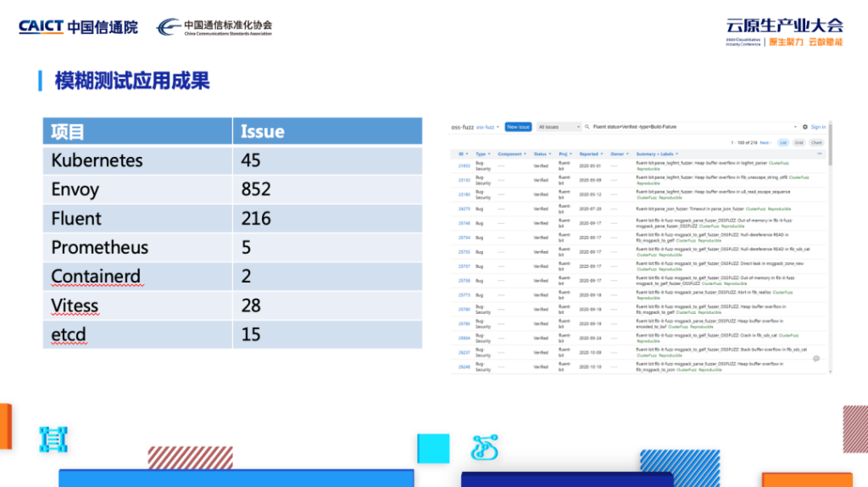The height and width of the screenshot is (487, 868).
Task: Open issue 25746
Action: 464,223
